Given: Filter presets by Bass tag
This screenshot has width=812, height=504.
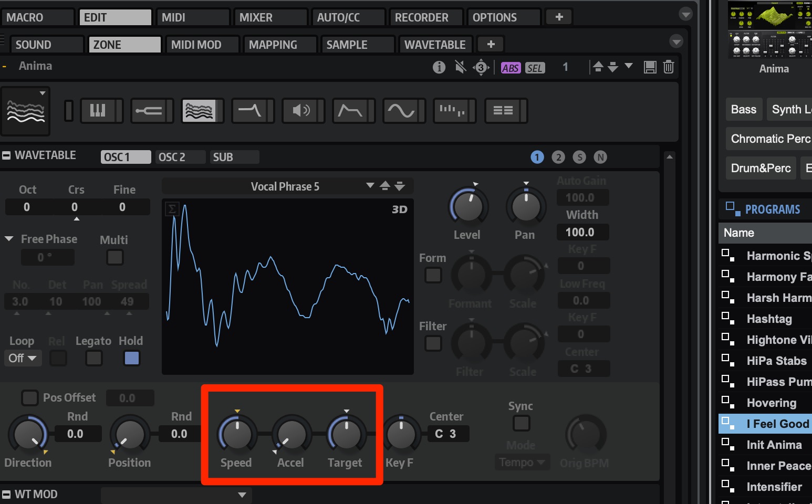Looking at the screenshot, I should pos(744,109).
